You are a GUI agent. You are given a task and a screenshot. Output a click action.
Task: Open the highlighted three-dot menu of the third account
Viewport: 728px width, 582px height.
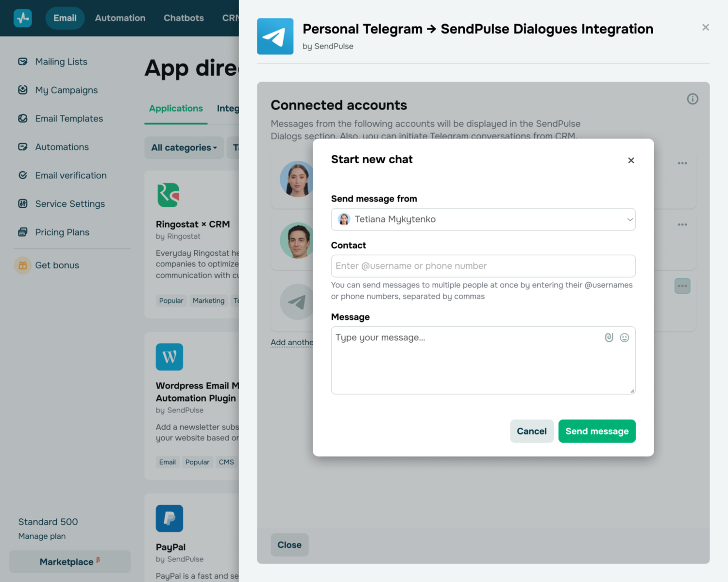(682, 286)
